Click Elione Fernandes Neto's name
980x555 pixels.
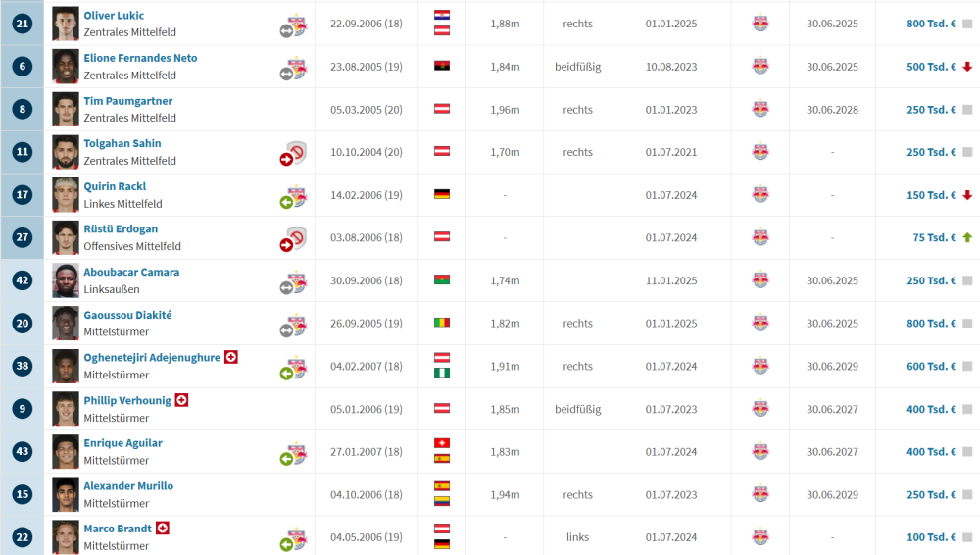140,58
